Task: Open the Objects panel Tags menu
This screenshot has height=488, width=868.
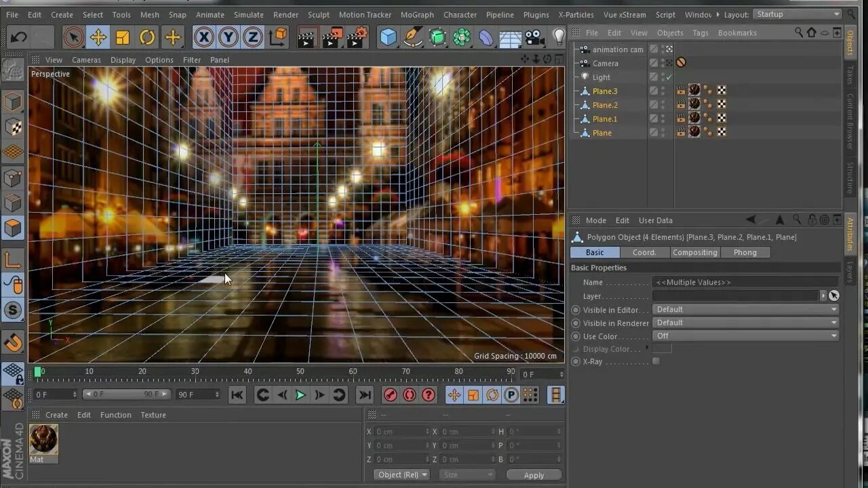Action: point(701,33)
